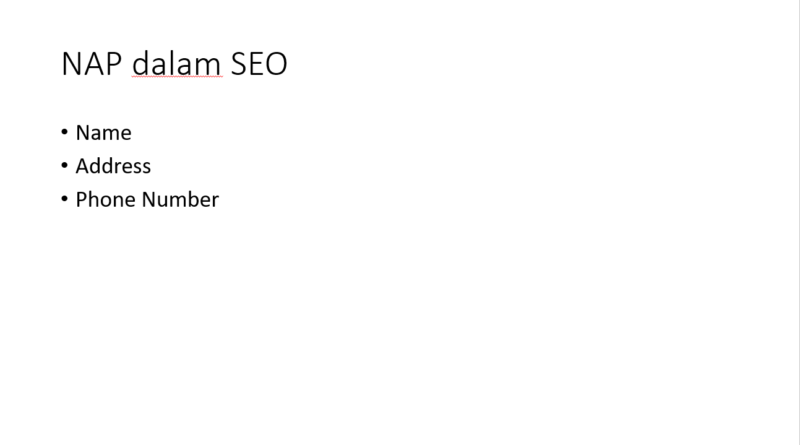This screenshot has width=800, height=445.
Task: Place cursor after "Phone Number" text
Action: pyautogui.click(x=220, y=199)
